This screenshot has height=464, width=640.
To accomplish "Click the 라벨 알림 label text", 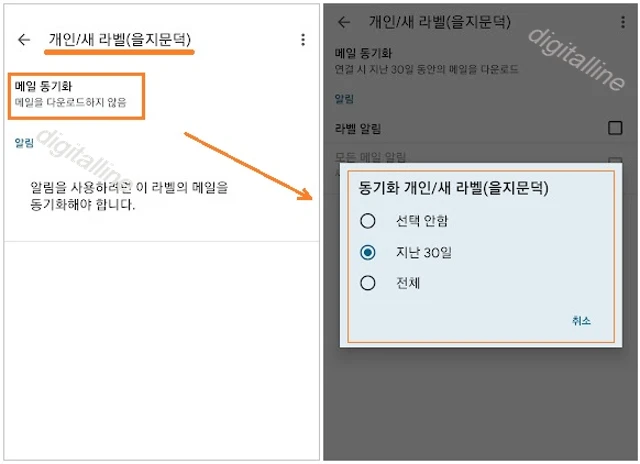I will click(x=358, y=129).
